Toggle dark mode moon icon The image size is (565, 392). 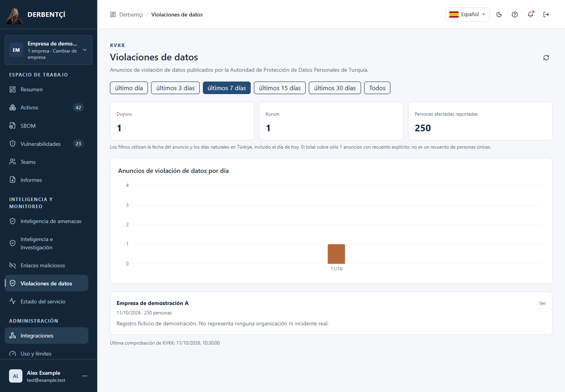pyautogui.click(x=499, y=15)
